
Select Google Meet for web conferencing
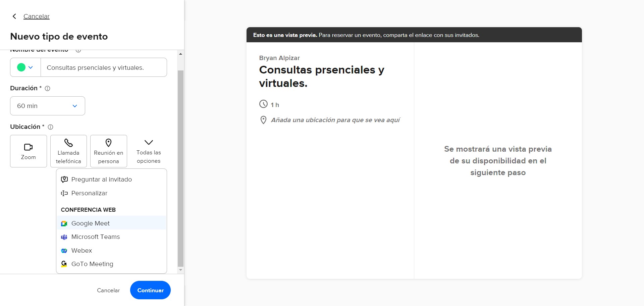tap(90, 223)
